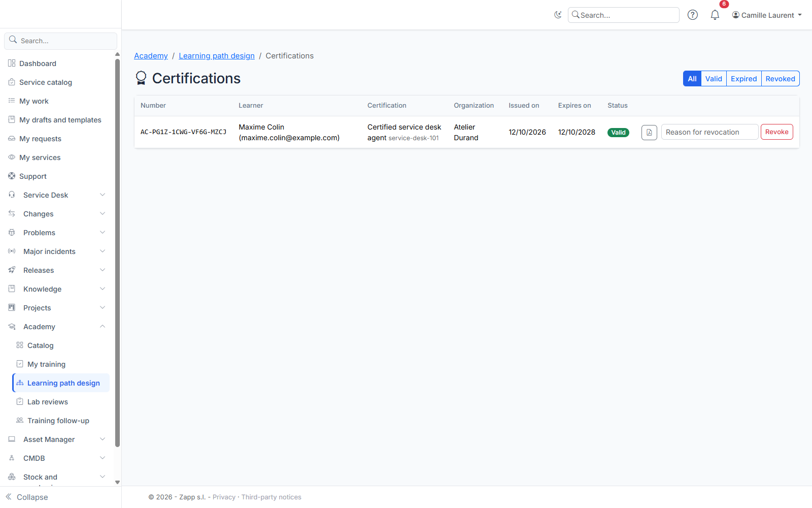Open Third-party notices footer link
Viewport: 812px width, 508px height.
click(272, 497)
